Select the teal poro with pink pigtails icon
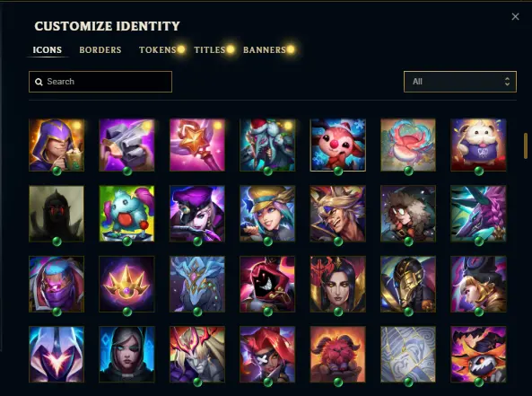Viewport: 532px width, 396px height. click(x=126, y=214)
